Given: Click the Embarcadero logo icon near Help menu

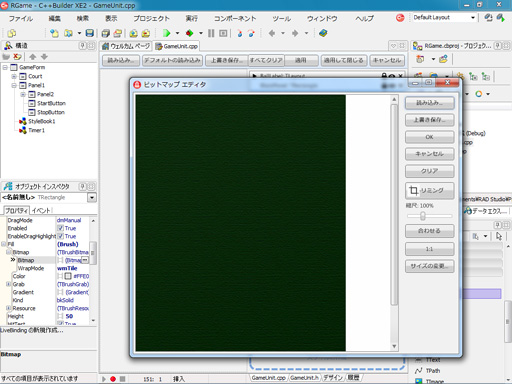Looking at the screenshot, I should (x=400, y=18).
